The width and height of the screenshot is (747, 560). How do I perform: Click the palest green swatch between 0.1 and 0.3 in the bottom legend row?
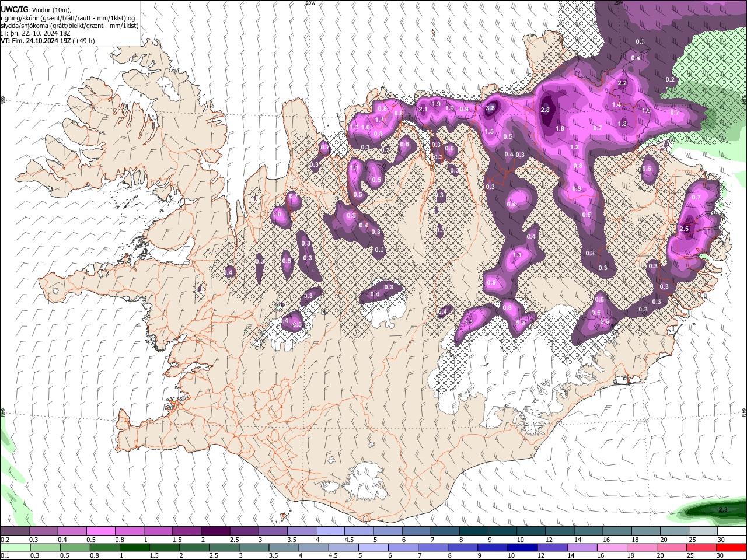(x=15, y=547)
